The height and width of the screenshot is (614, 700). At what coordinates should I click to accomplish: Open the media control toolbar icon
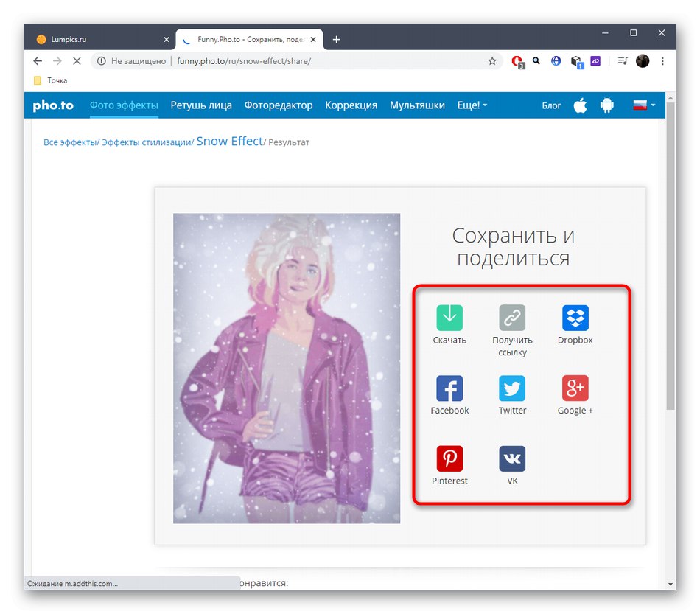pos(623,60)
